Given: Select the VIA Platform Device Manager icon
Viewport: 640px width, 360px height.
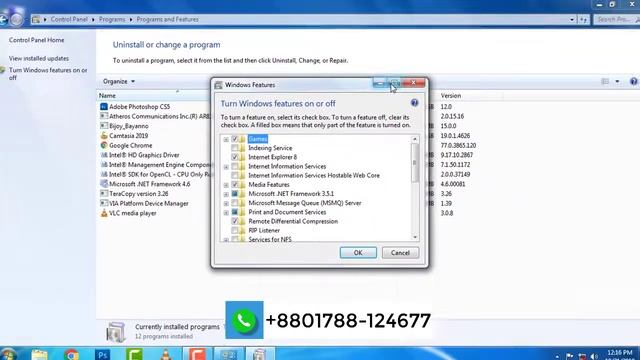Looking at the screenshot, I should click(104, 203).
